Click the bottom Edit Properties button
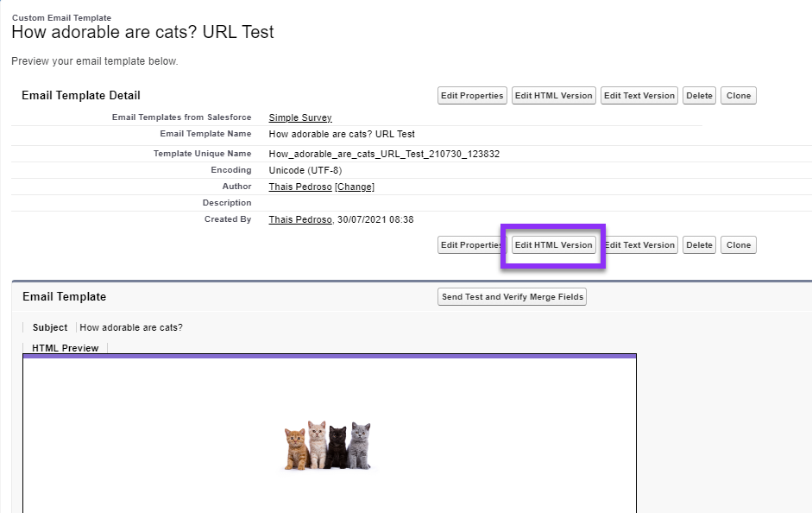The width and height of the screenshot is (812, 513). click(x=470, y=245)
